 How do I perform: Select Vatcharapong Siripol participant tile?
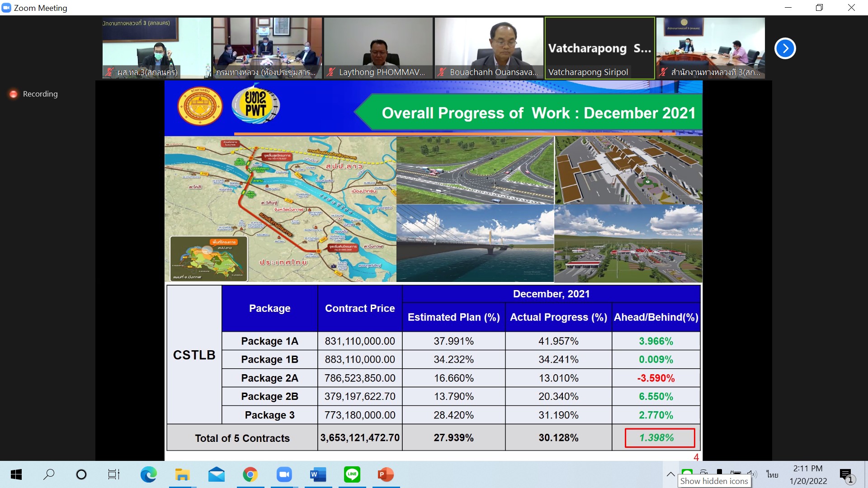coord(599,48)
